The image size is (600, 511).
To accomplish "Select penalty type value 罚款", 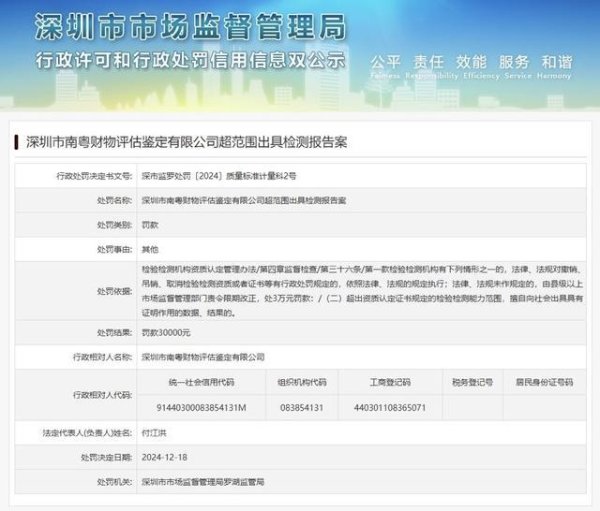I will point(150,225).
